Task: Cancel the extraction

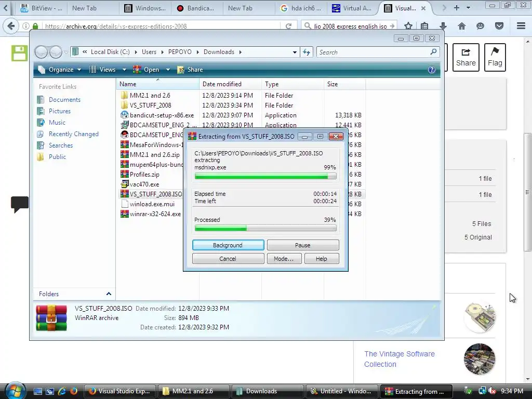Action: [x=228, y=259]
